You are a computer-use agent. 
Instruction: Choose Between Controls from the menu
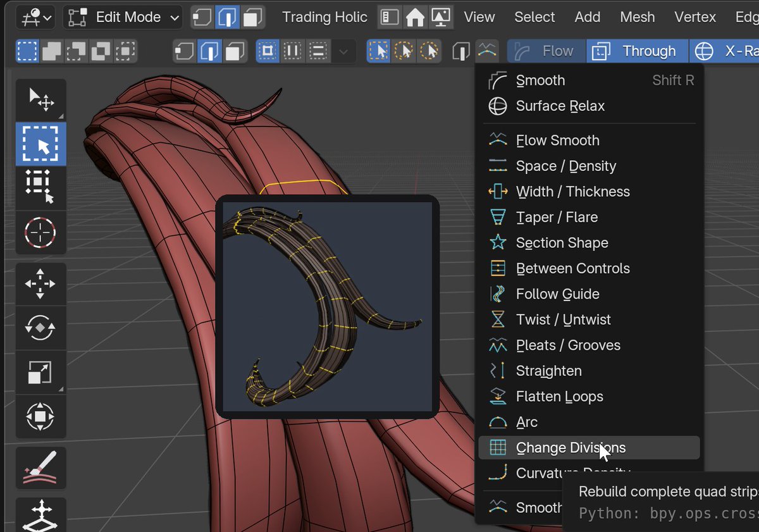pos(589,268)
